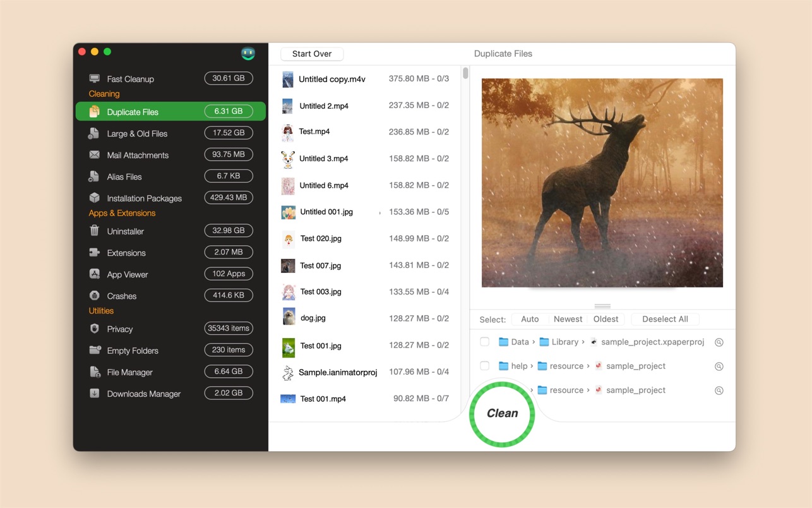This screenshot has height=508, width=812.
Task: Switch to Large & Old Files
Action: point(137,133)
